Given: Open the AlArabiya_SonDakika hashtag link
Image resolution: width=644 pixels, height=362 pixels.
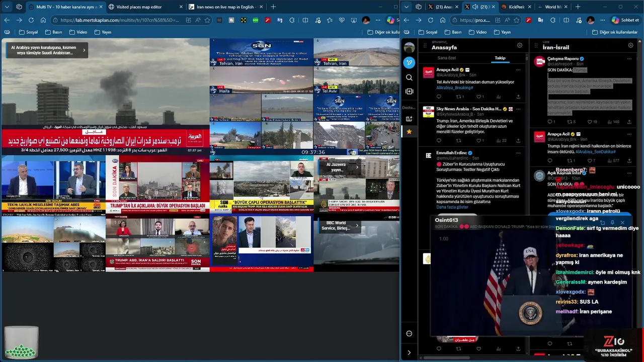Looking at the screenshot, I should (596, 152).
